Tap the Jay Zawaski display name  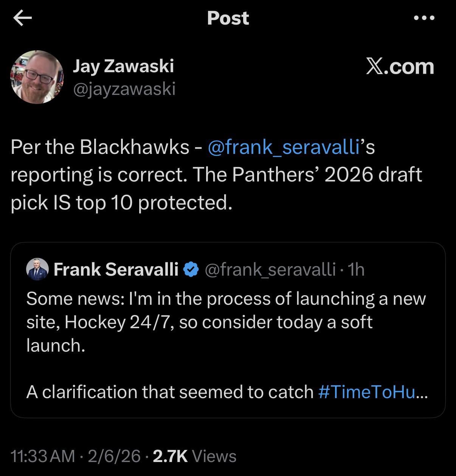tap(123, 66)
